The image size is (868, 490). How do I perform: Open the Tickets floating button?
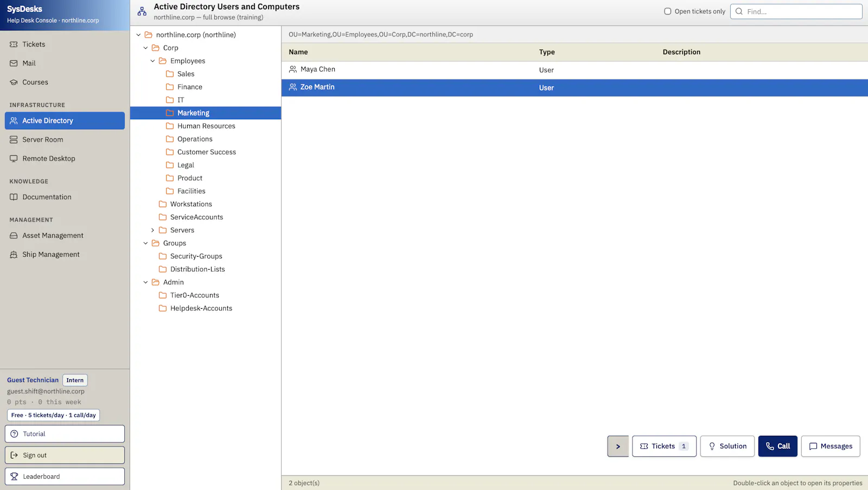coord(664,446)
